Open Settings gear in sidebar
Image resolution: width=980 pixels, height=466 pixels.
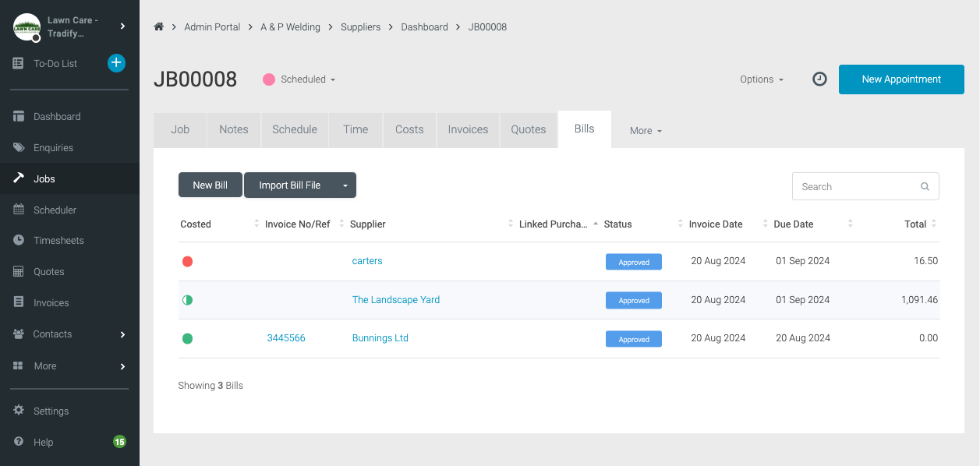coord(19,411)
